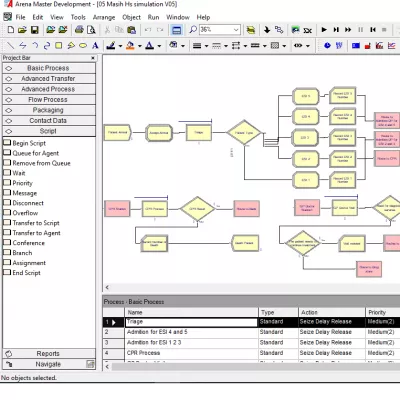The image size is (400, 400).
Task: Click the Connect modules icon
Action: (279, 30)
